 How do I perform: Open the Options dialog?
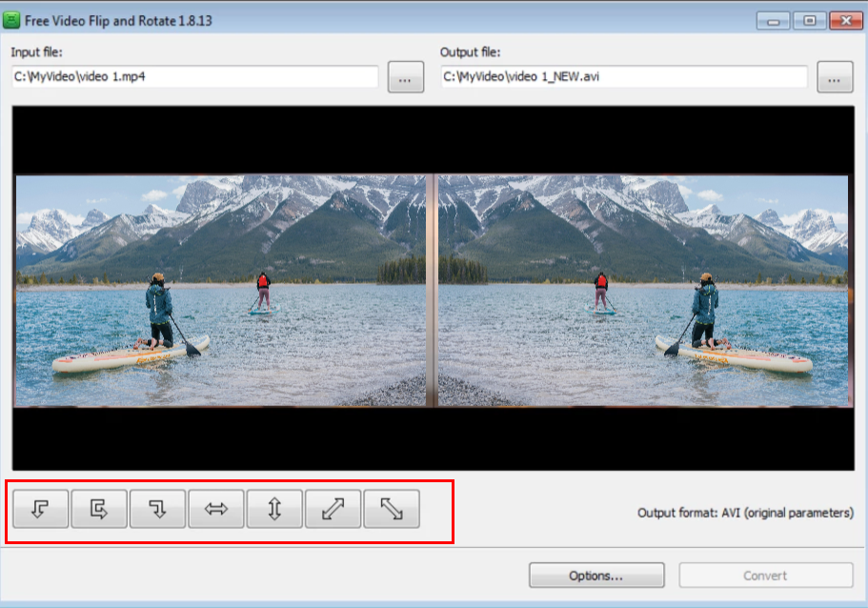(596, 576)
